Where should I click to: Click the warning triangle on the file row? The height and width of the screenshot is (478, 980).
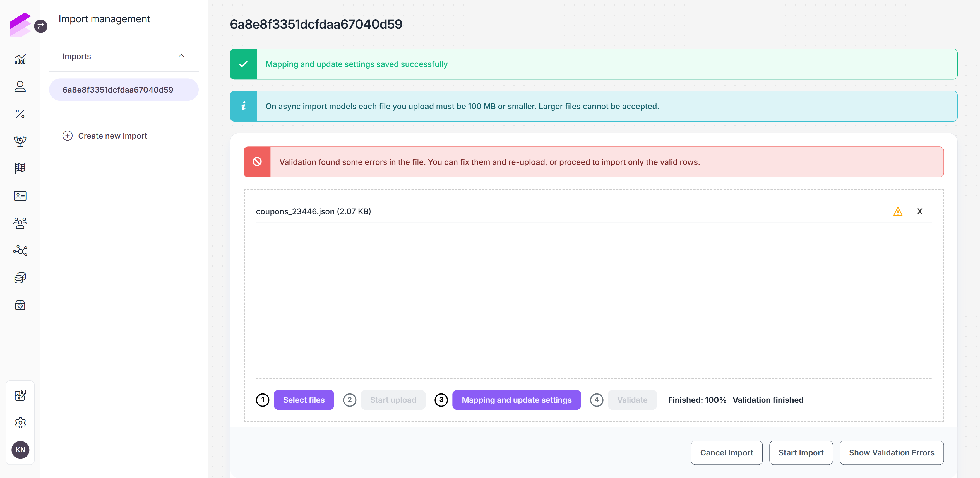[898, 211]
